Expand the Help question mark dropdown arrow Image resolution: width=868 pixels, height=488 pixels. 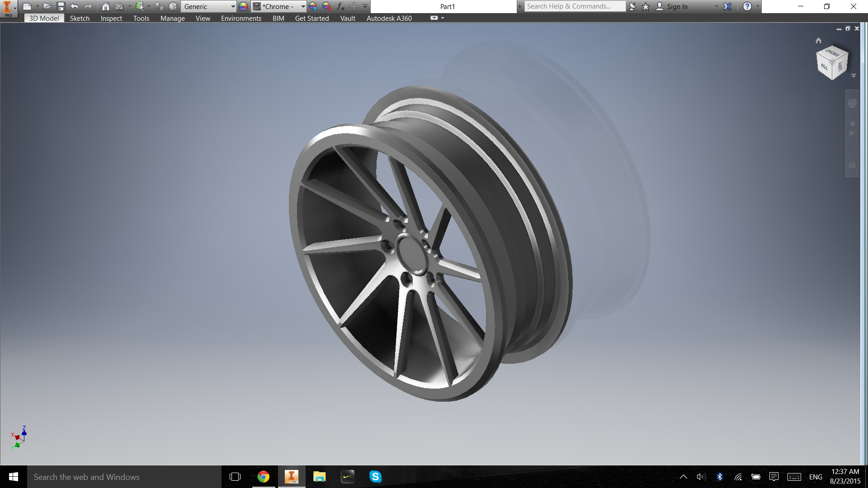(758, 6)
